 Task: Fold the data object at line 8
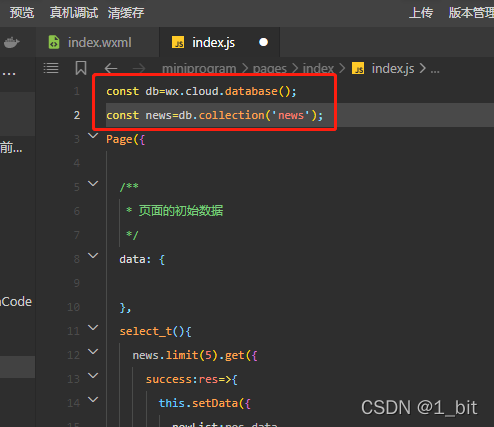[x=93, y=256]
